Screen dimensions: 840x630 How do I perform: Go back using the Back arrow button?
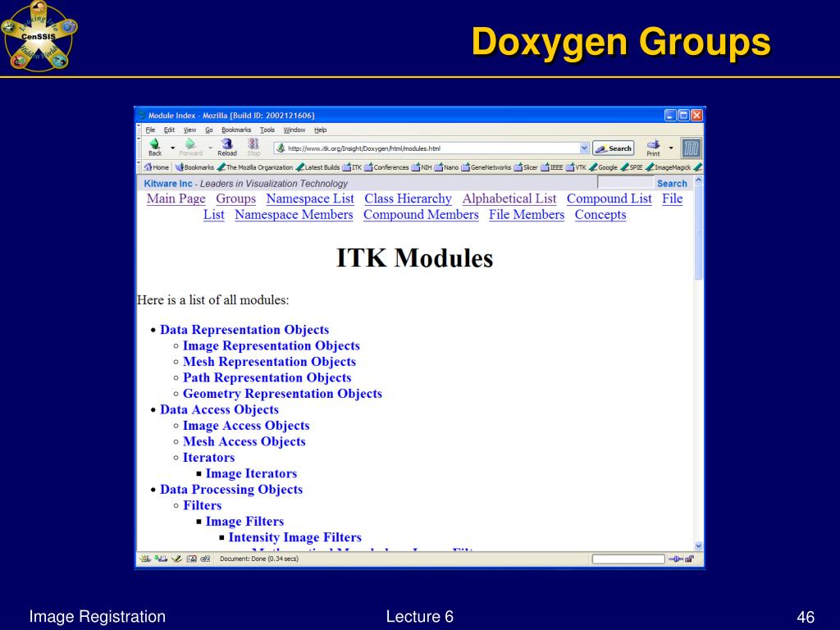(x=155, y=148)
